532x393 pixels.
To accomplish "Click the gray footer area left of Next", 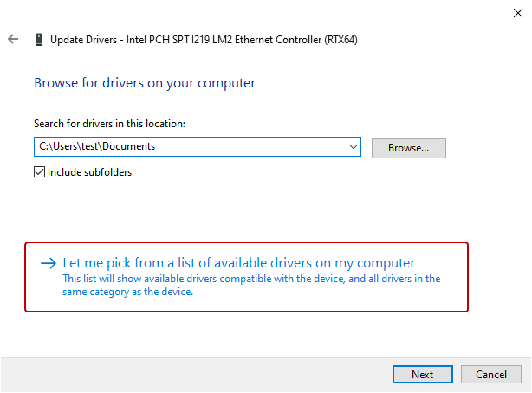I will point(191,374).
